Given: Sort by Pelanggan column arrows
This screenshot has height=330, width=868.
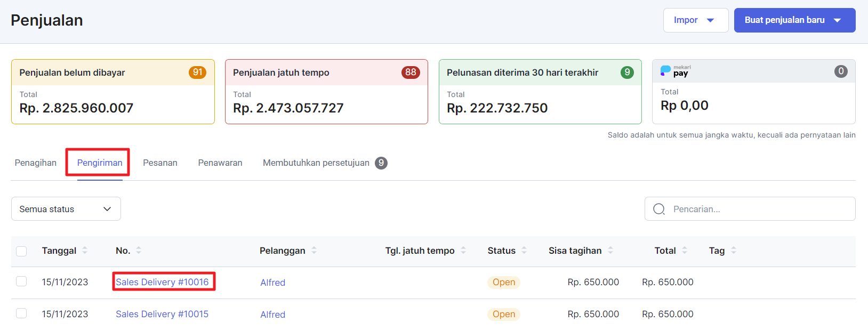Looking at the screenshot, I should (314, 251).
